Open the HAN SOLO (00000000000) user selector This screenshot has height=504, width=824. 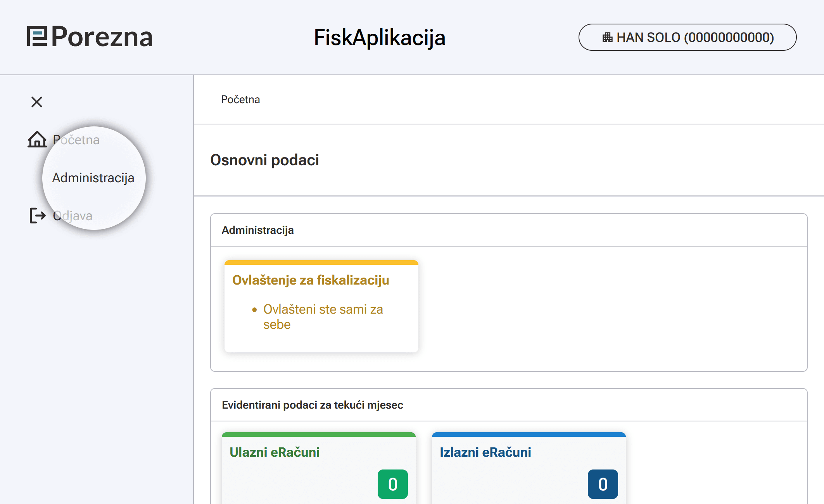coord(687,38)
